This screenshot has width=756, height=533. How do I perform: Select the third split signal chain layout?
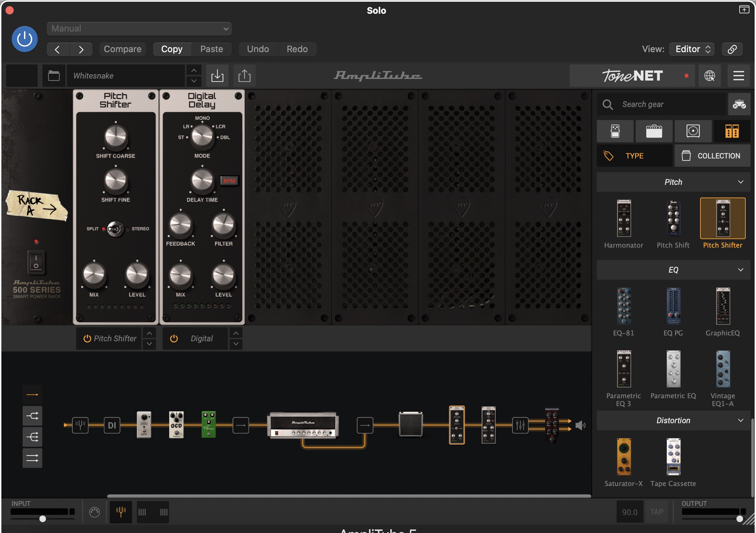click(x=32, y=437)
